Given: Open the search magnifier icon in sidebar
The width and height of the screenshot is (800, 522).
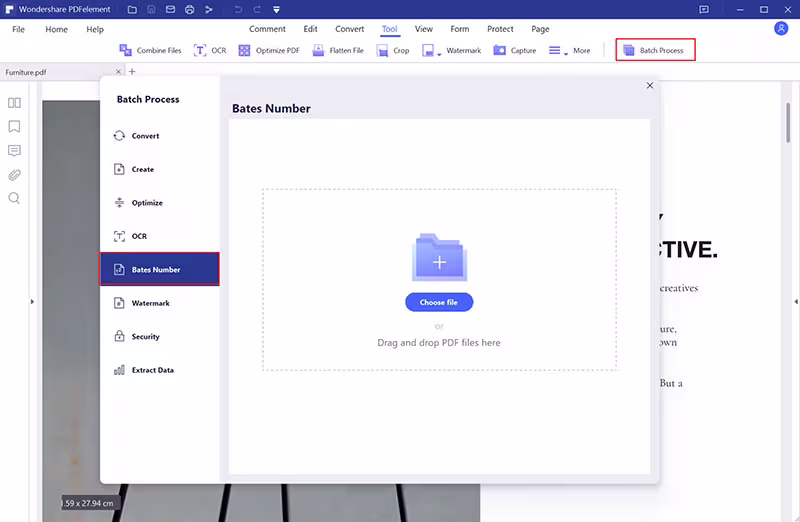Looking at the screenshot, I should click(14, 198).
